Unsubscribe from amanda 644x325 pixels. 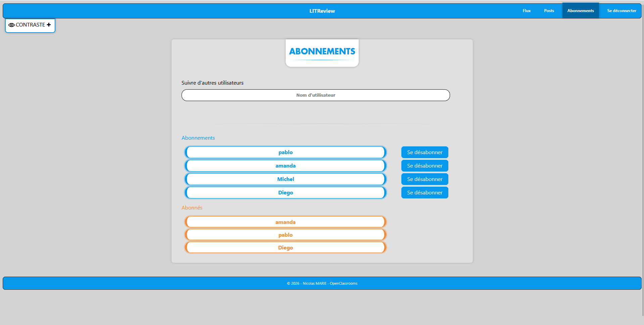point(425,166)
